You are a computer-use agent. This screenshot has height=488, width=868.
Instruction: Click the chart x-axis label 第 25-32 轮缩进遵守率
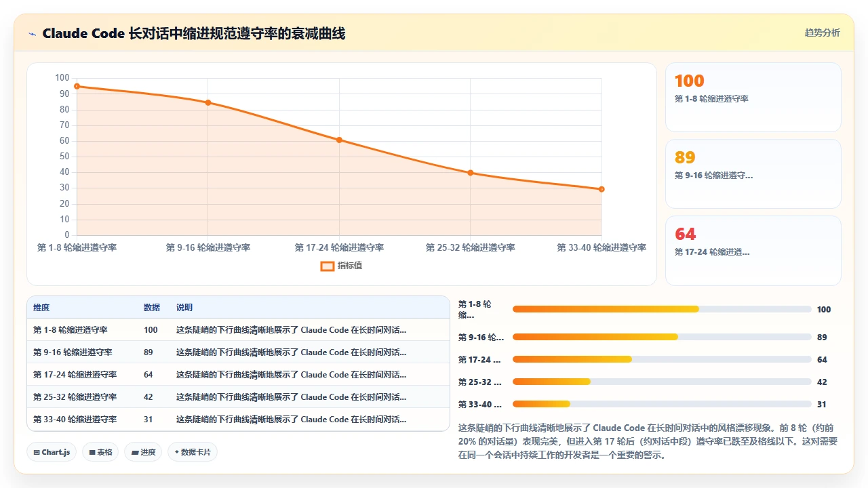click(x=471, y=248)
